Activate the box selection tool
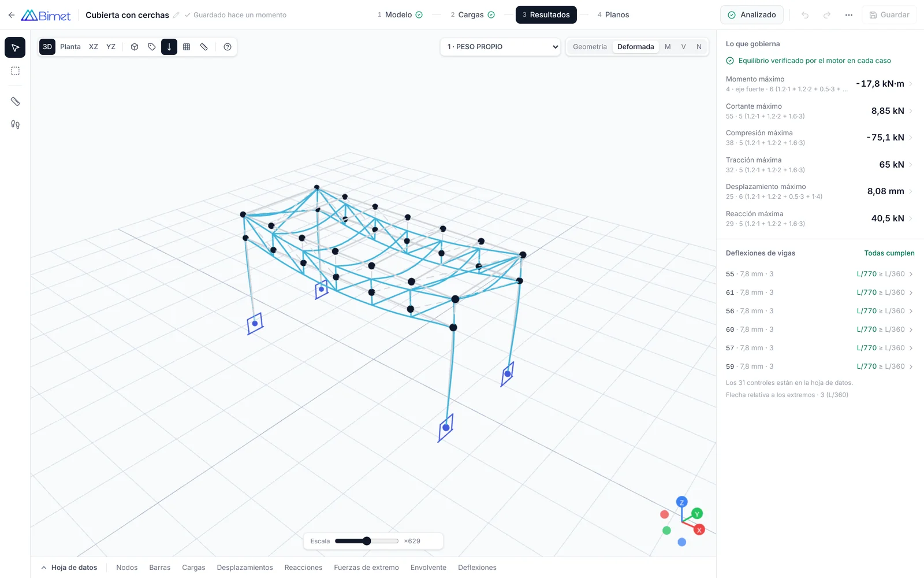The image size is (924, 578). [15, 71]
